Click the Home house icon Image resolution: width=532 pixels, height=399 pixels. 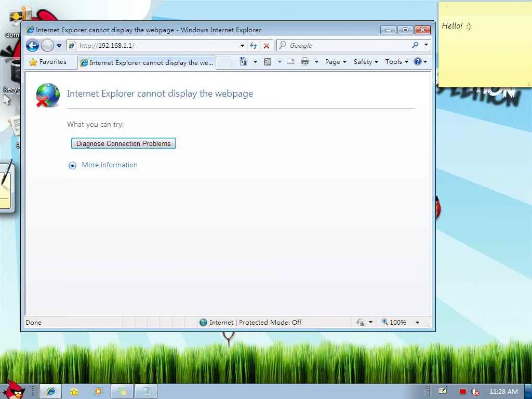(x=243, y=61)
